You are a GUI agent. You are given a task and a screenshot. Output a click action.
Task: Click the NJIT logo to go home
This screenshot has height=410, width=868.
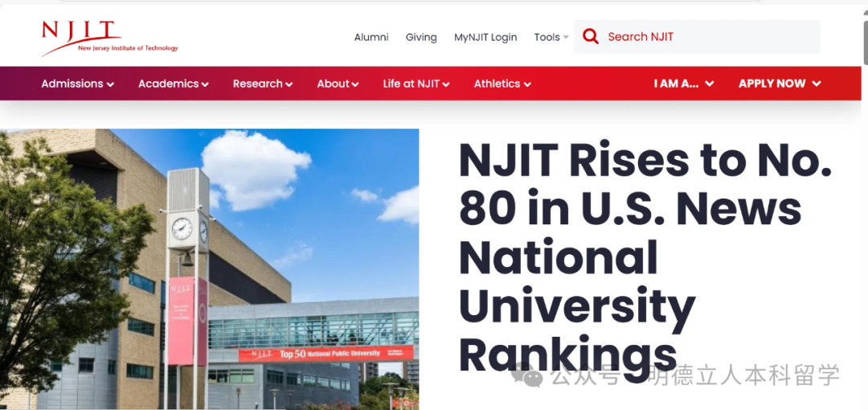coord(109,39)
